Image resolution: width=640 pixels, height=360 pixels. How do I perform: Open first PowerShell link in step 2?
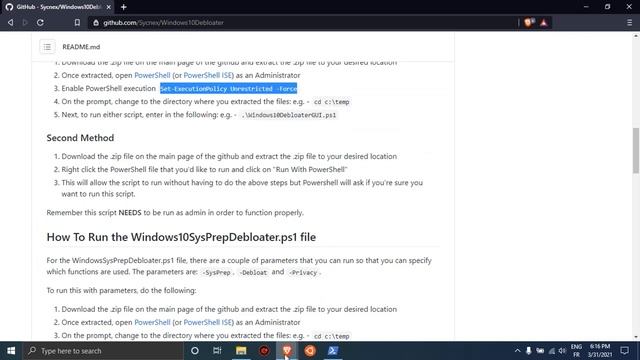[152, 75]
